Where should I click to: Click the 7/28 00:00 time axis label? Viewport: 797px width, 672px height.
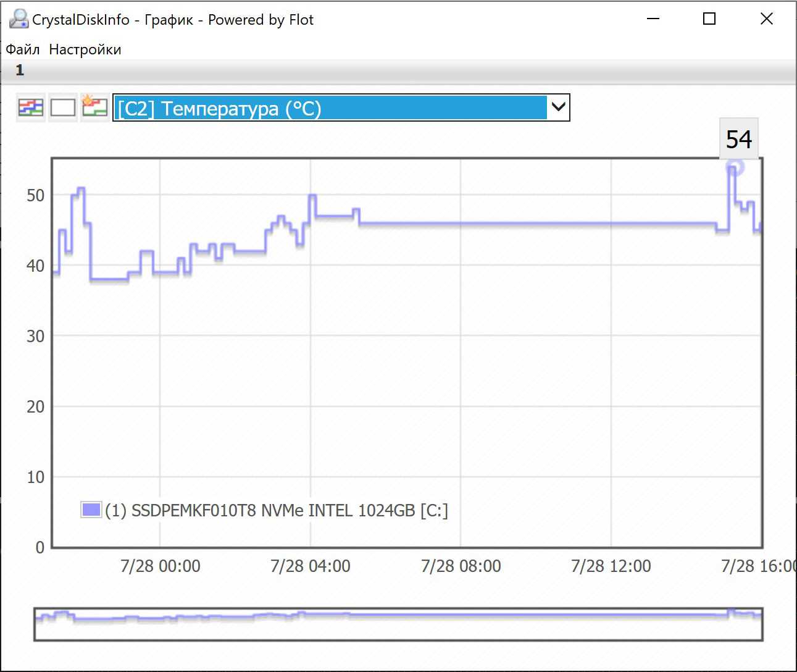tap(160, 566)
